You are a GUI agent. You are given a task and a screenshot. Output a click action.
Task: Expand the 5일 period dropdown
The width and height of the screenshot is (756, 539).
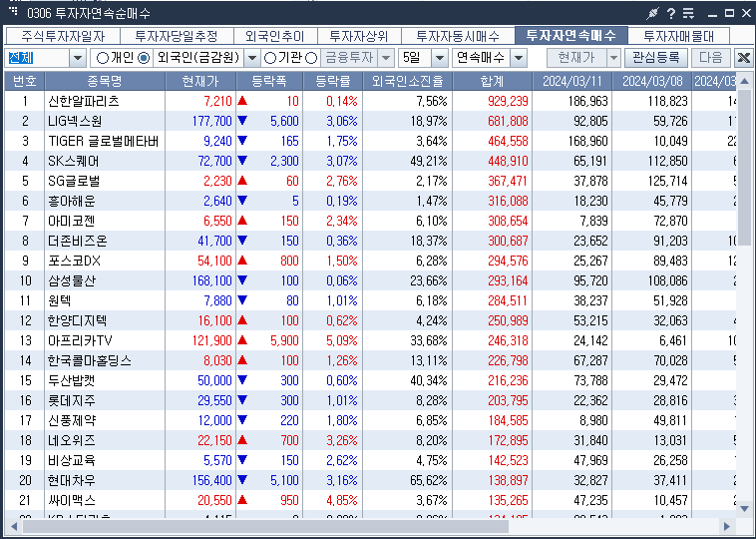coord(439,58)
